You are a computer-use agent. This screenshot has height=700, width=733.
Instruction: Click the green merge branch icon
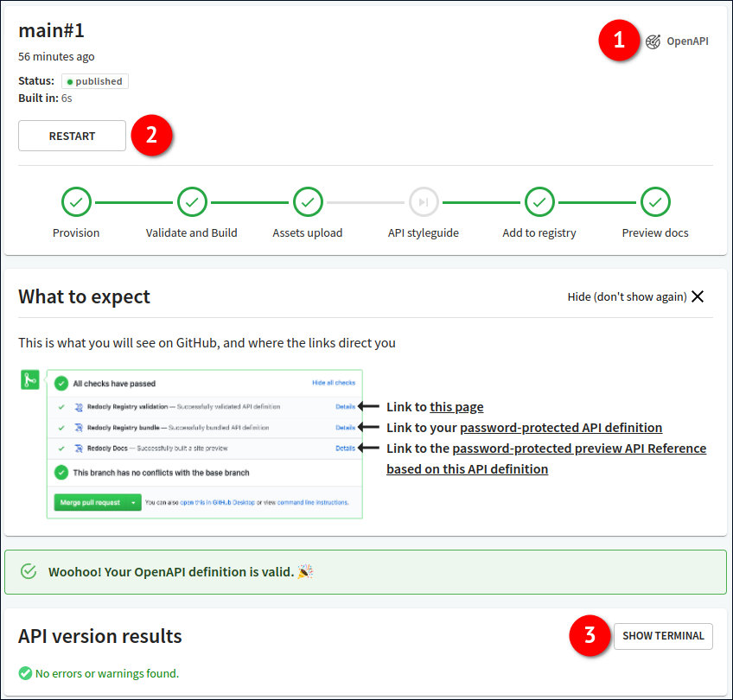[x=30, y=379]
